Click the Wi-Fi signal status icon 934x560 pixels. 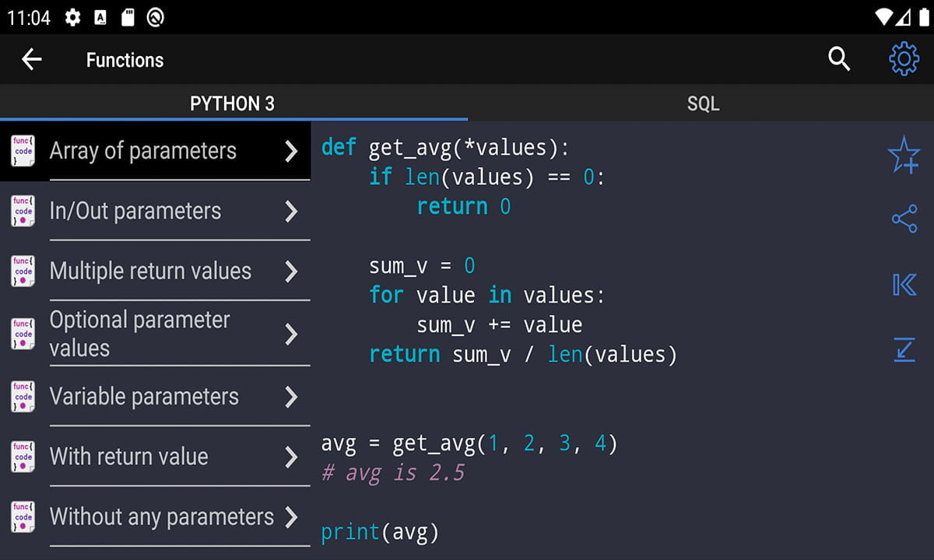click(883, 16)
